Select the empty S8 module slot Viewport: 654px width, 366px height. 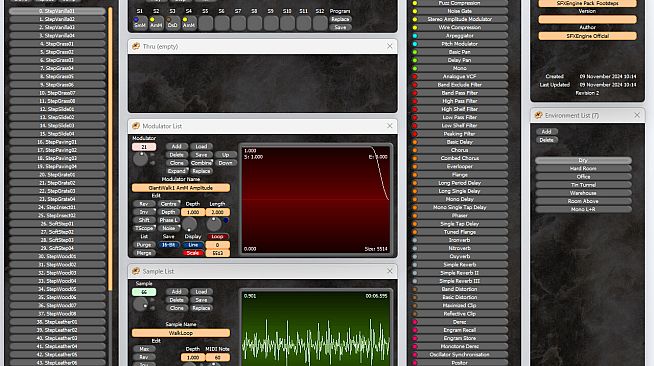pos(254,23)
